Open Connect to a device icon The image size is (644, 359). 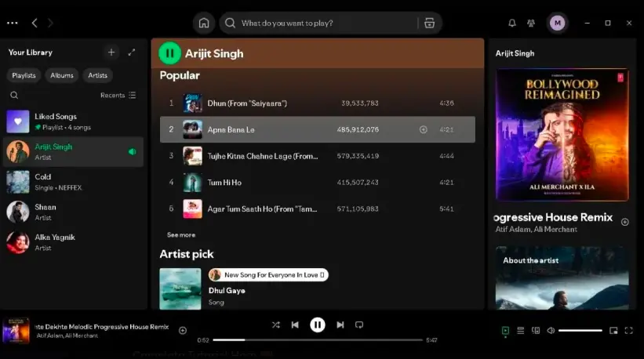coord(536,331)
